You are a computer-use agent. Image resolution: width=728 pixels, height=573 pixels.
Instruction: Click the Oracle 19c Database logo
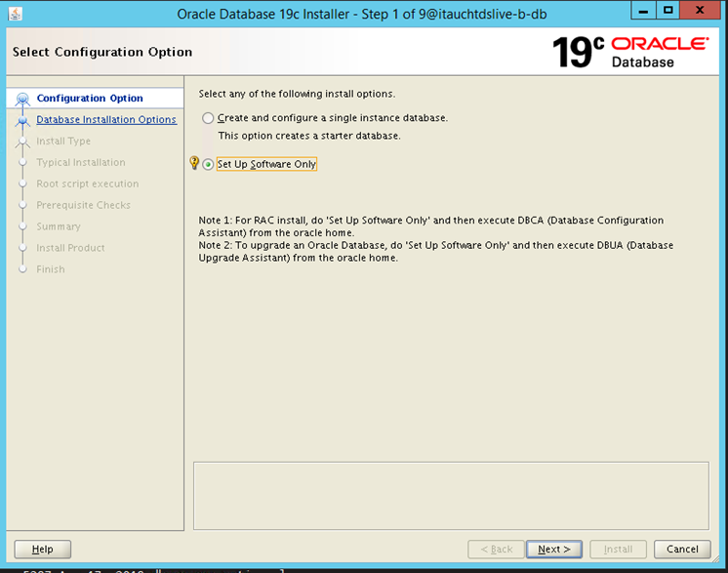coord(630,52)
